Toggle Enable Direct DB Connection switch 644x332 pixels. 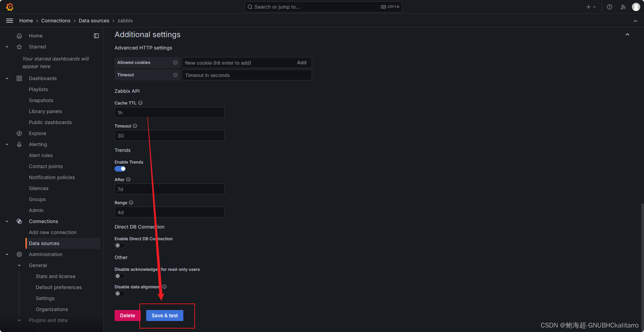click(x=120, y=245)
